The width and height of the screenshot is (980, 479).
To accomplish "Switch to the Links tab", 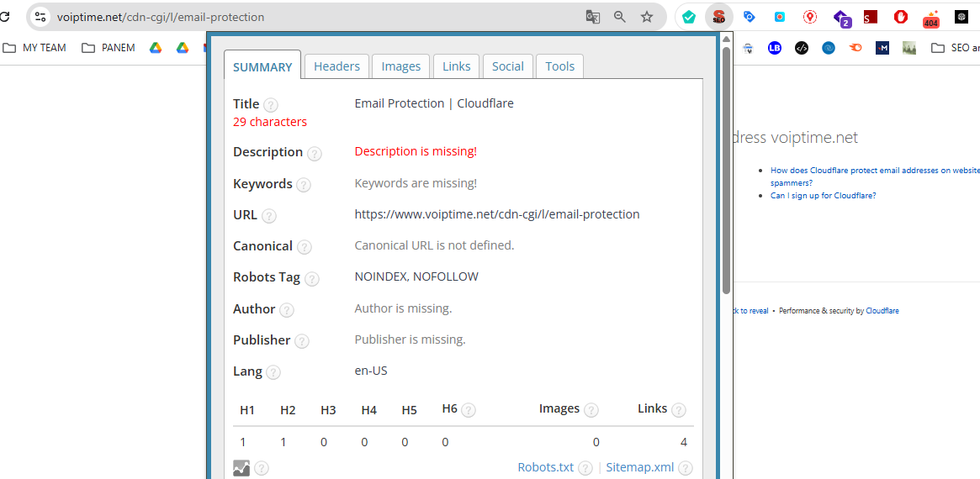I will [456, 66].
